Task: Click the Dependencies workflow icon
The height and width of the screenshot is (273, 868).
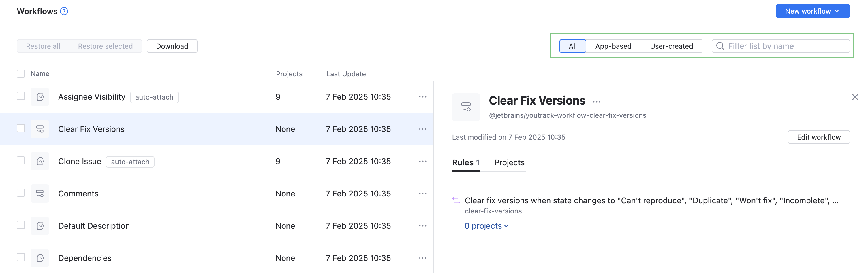Action: coord(40,258)
